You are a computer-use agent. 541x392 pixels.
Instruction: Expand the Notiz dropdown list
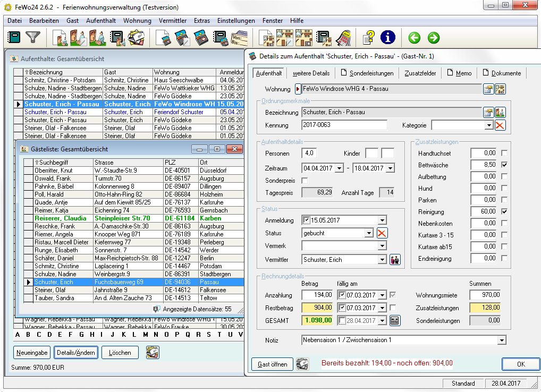(501, 340)
